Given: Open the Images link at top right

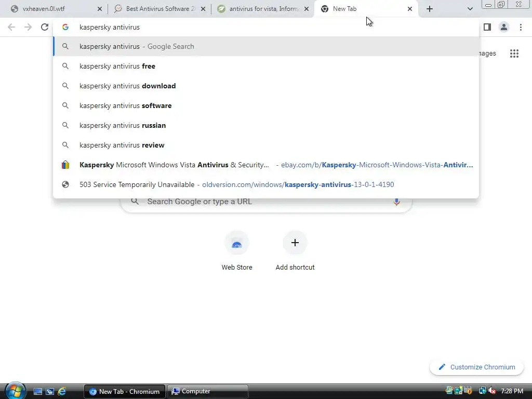Looking at the screenshot, I should tap(487, 54).
